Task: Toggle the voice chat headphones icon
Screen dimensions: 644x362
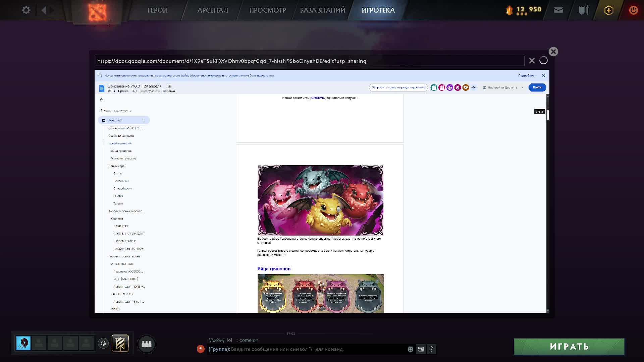Action: click(103, 343)
